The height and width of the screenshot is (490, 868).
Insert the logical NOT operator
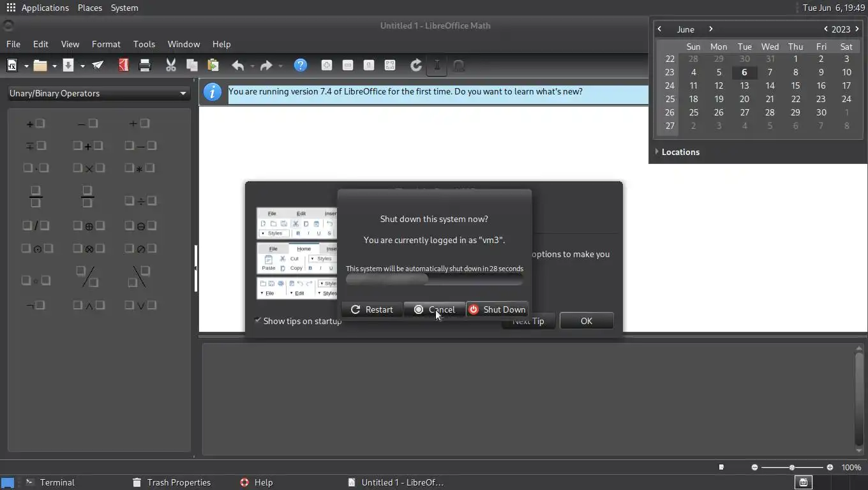pos(36,305)
